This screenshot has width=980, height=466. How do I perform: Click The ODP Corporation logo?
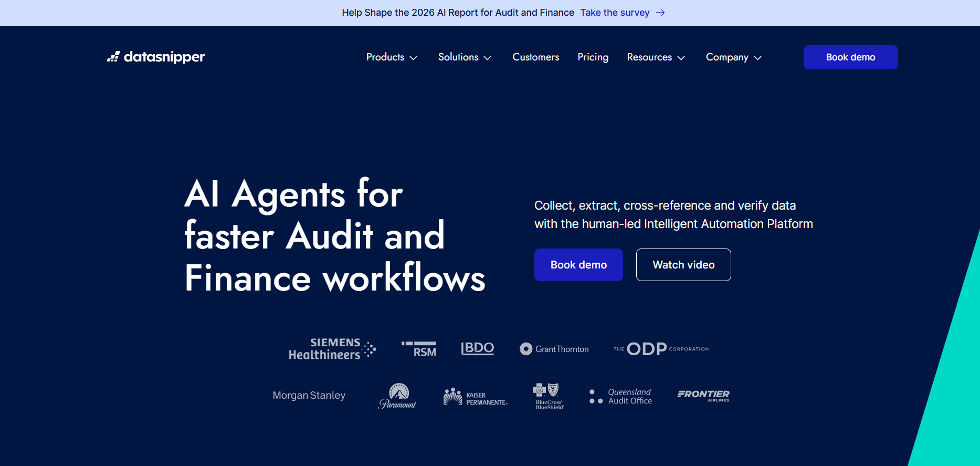tap(661, 349)
